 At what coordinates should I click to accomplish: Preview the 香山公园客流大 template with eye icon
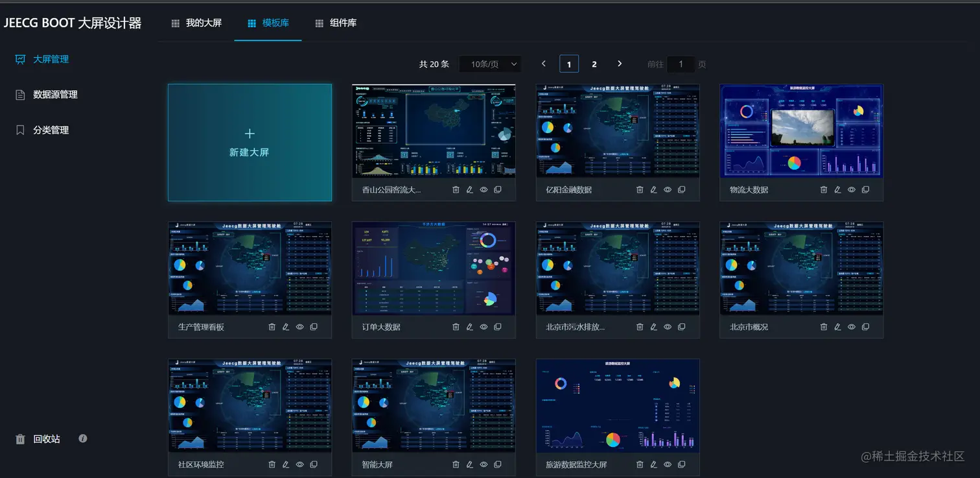tap(484, 190)
